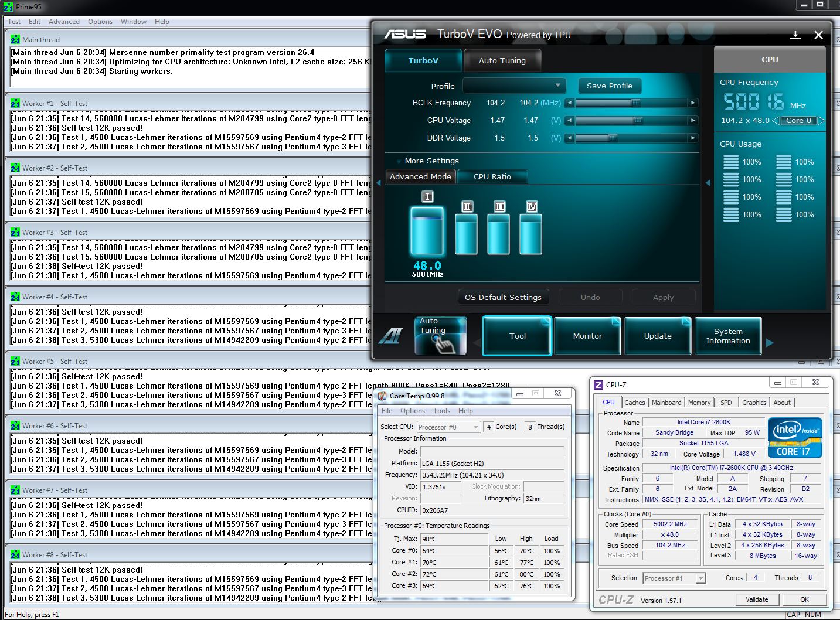
Task: Show next core after Core 0
Action: point(821,121)
